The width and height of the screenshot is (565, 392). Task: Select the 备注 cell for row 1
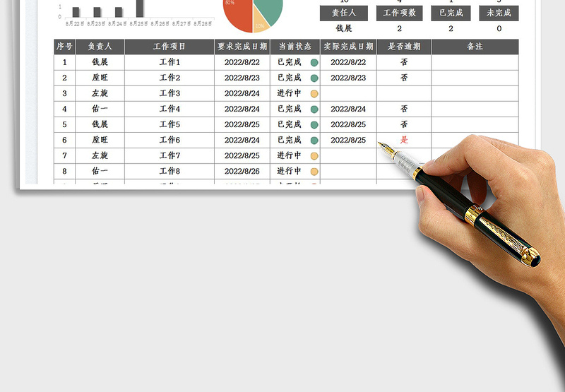point(475,62)
